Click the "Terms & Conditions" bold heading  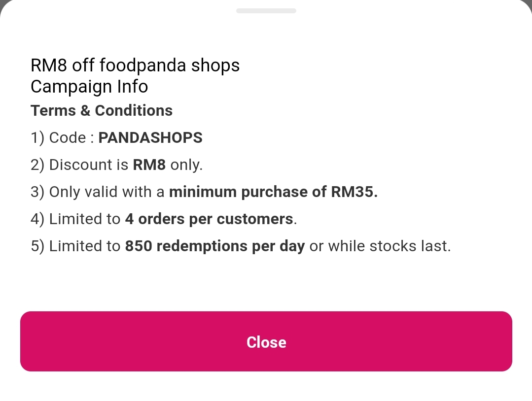click(x=102, y=111)
